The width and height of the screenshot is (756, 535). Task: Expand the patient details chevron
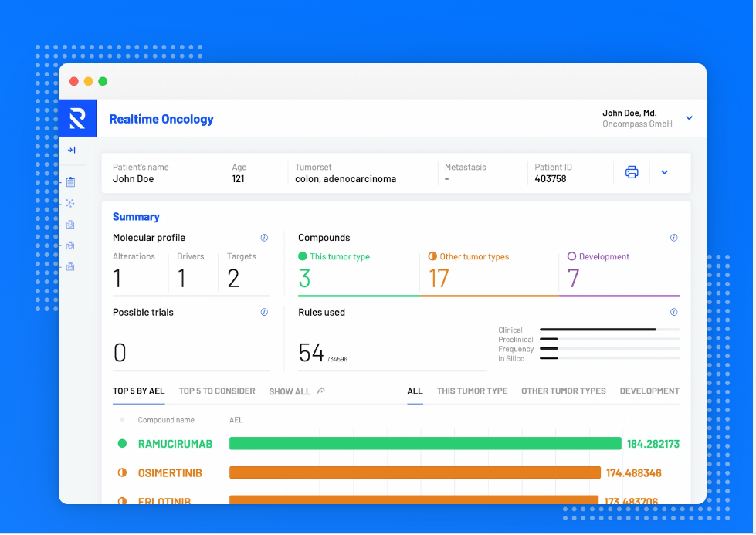pyautogui.click(x=664, y=173)
